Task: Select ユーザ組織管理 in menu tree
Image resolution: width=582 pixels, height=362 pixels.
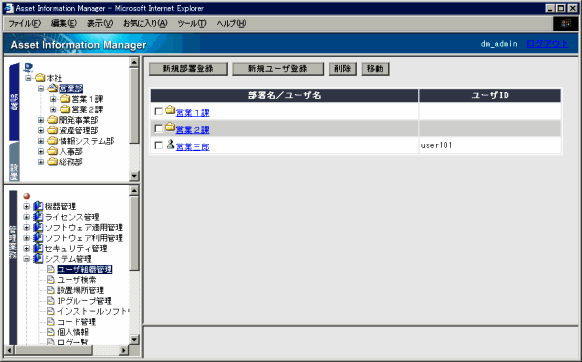Action: click(x=85, y=269)
